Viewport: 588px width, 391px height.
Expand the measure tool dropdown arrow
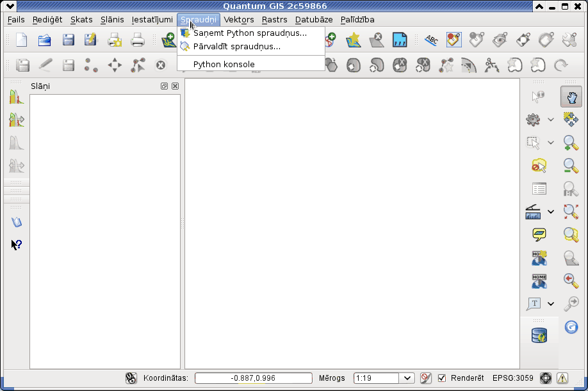pyautogui.click(x=550, y=212)
